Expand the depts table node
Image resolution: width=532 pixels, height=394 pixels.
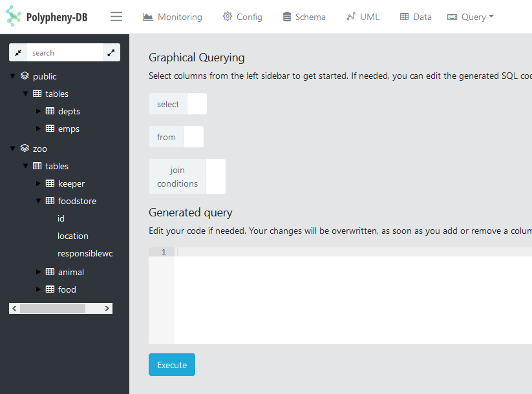point(38,111)
